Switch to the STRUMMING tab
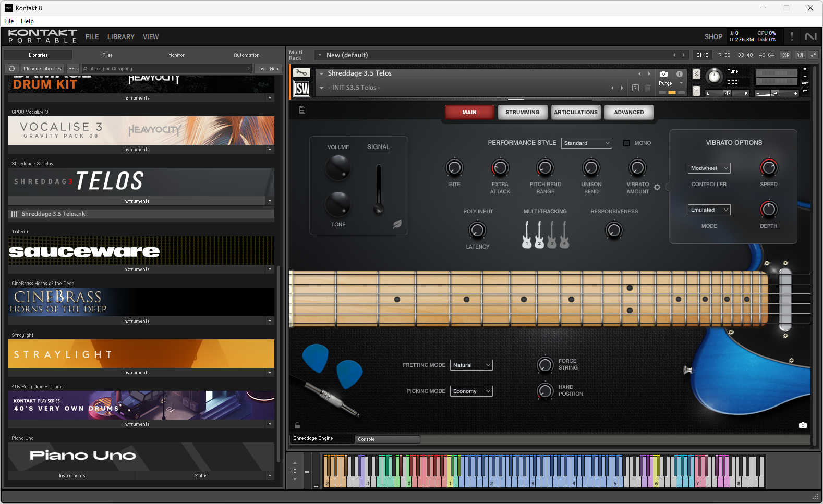 [x=523, y=112]
